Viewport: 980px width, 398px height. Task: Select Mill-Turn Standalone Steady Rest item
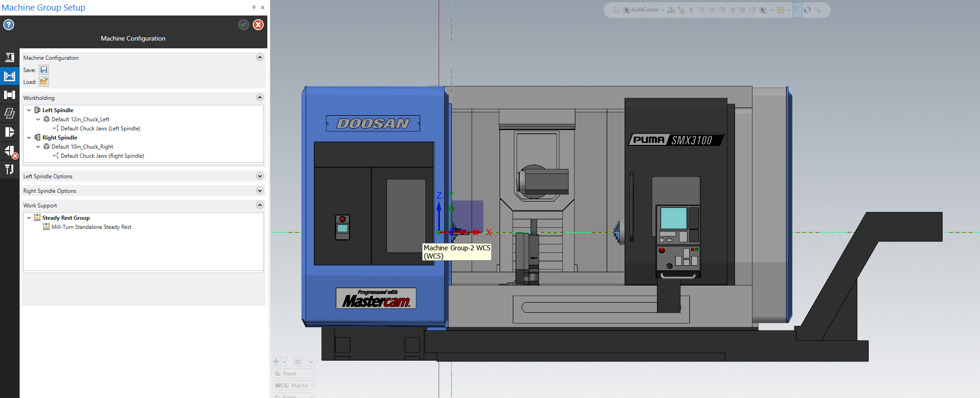click(x=91, y=227)
